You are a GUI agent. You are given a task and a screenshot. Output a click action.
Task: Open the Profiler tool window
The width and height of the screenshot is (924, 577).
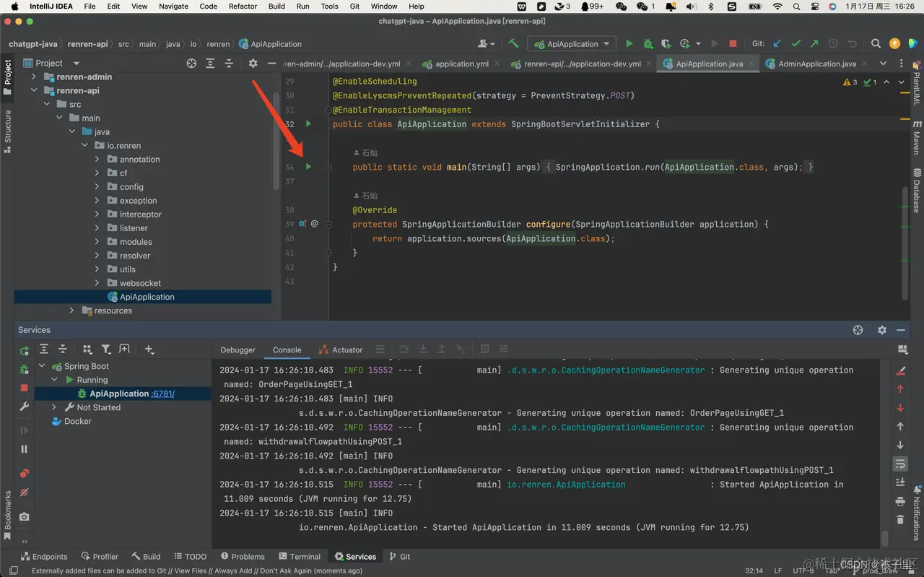point(100,557)
